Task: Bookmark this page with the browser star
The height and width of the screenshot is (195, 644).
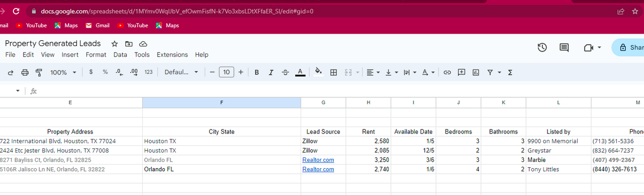Action: tap(635, 11)
